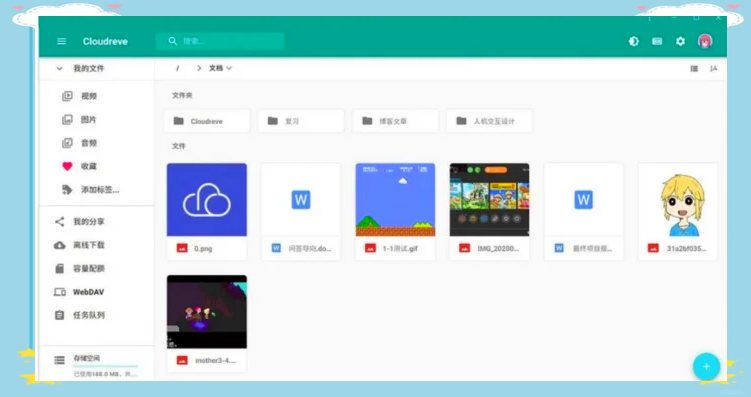Open the user avatar menu
Image resolution: width=751 pixels, height=397 pixels.
705,41
